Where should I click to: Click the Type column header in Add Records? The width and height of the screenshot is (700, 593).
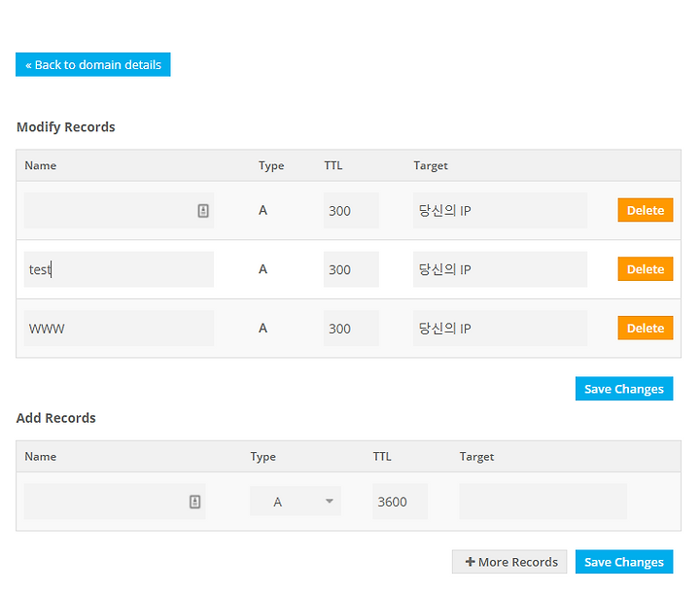262,457
